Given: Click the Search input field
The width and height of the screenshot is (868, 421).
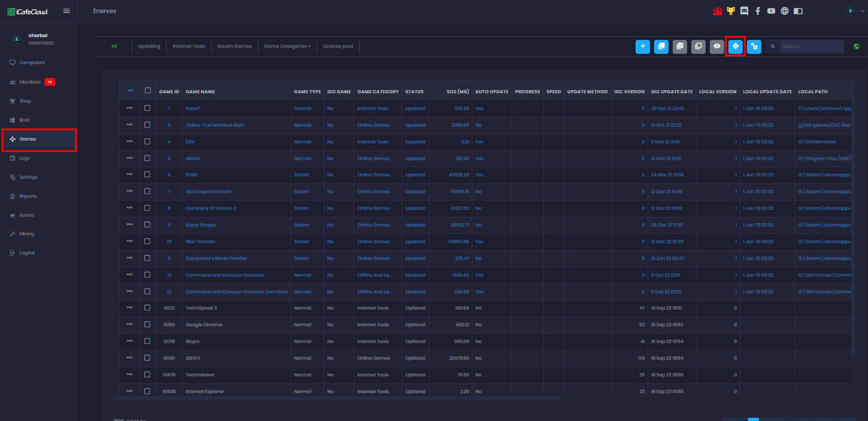Looking at the screenshot, I should [811, 46].
